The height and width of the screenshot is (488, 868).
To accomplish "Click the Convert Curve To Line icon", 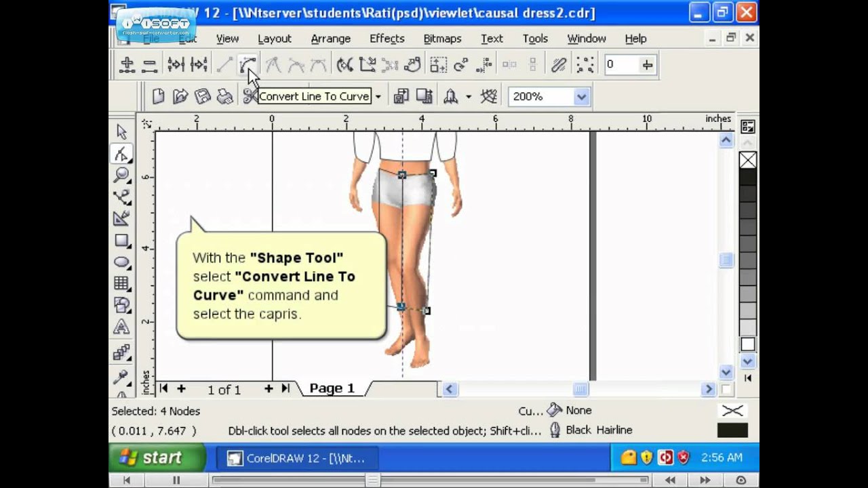I will coord(224,64).
